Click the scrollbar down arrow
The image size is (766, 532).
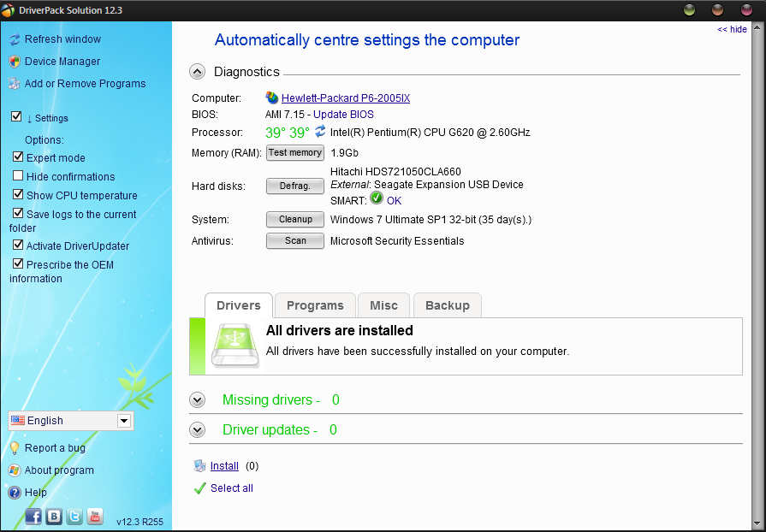[757, 523]
